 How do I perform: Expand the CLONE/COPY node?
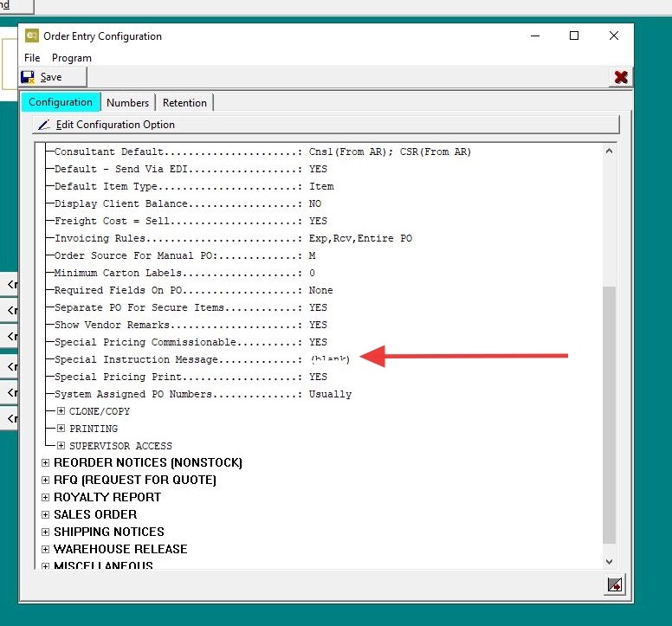[61, 411]
